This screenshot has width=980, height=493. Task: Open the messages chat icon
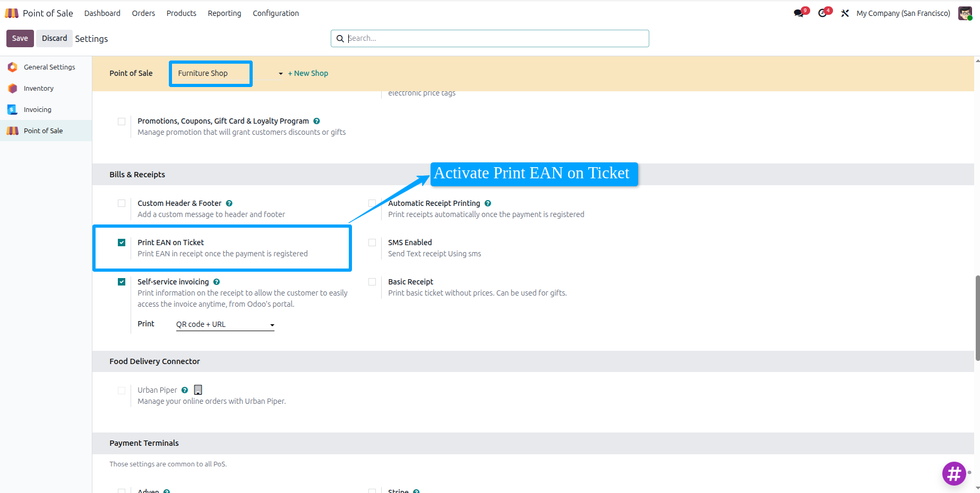(798, 13)
